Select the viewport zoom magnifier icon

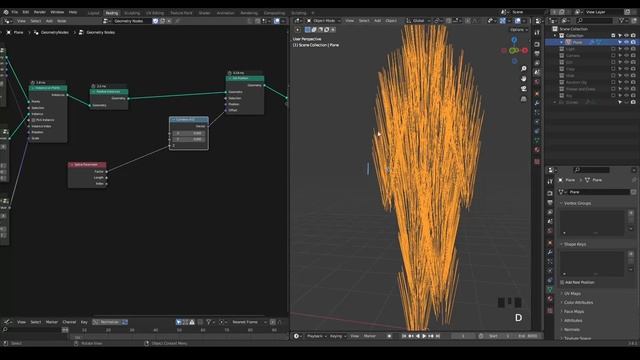point(524,69)
